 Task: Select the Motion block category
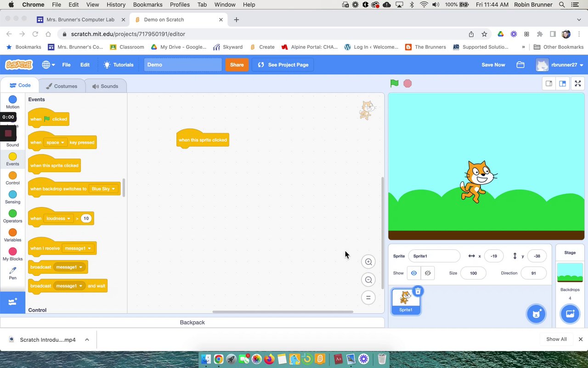(12, 102)
